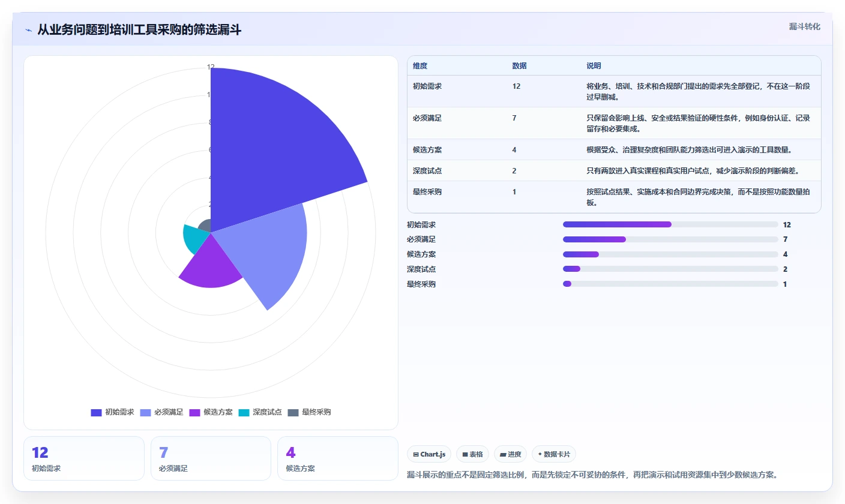
Task: Select the small gray 最终采购 chart segment
Action: click(x=205, y=227)
